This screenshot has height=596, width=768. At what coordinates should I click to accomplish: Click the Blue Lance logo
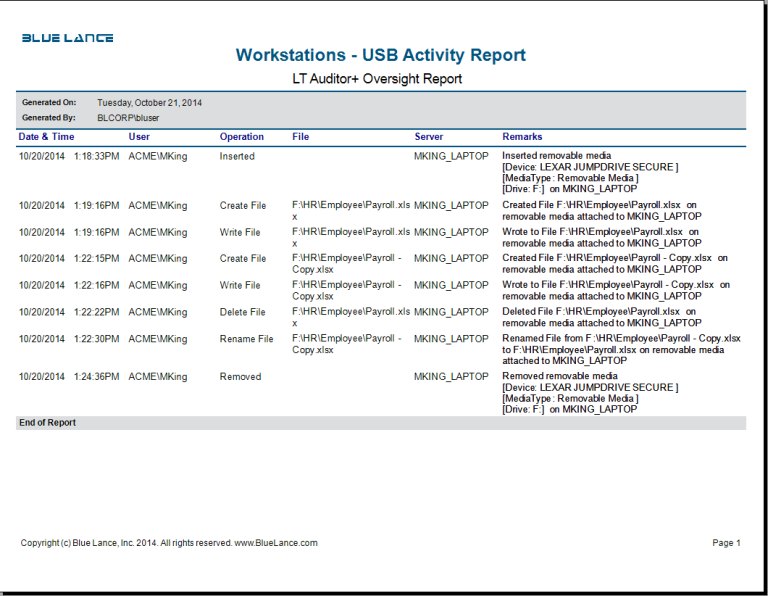tap(67, 38)
